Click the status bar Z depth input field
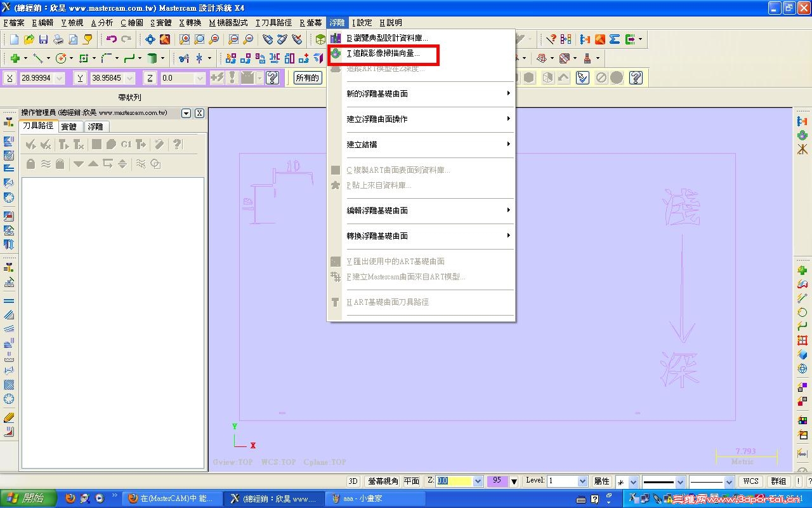812x508 pixels. pos(454,481)
